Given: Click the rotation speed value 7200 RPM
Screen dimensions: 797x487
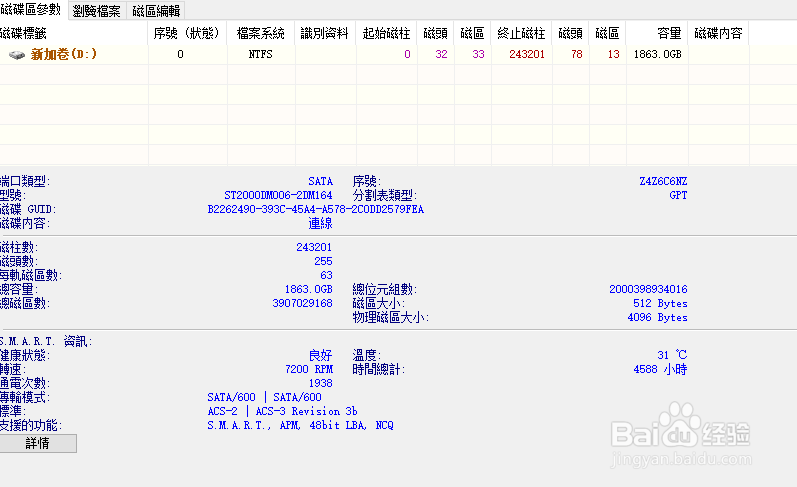Looking at the screenshot, I should pos(309,369).
